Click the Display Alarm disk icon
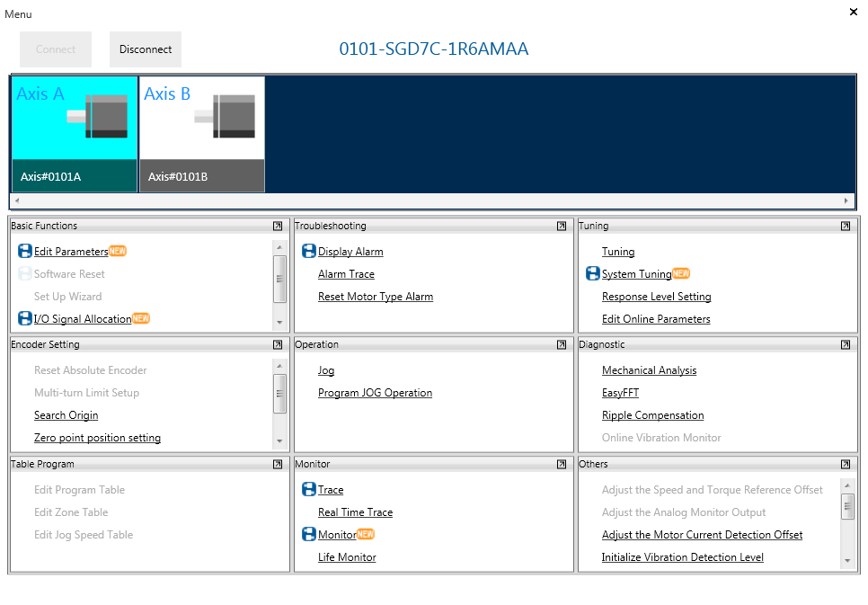The height and width of the screenshot is (605, 868). point(309,252)
